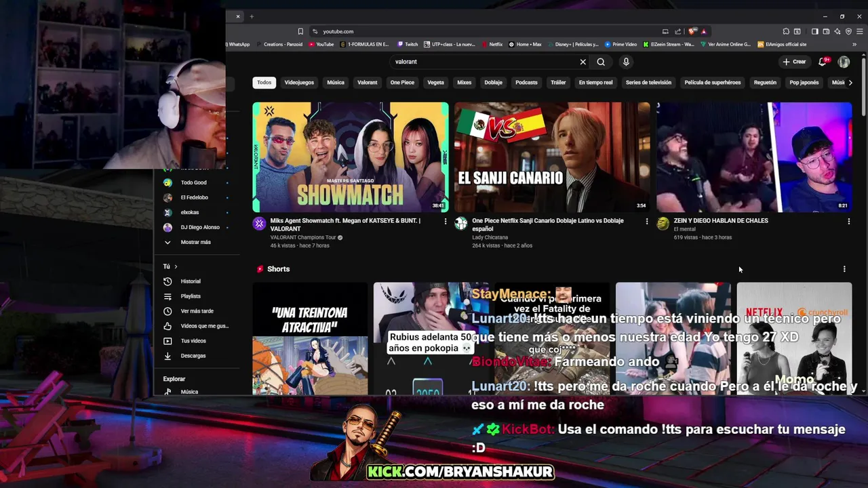
Task: Select the One Piece filter chip
Action: [402, 83]
